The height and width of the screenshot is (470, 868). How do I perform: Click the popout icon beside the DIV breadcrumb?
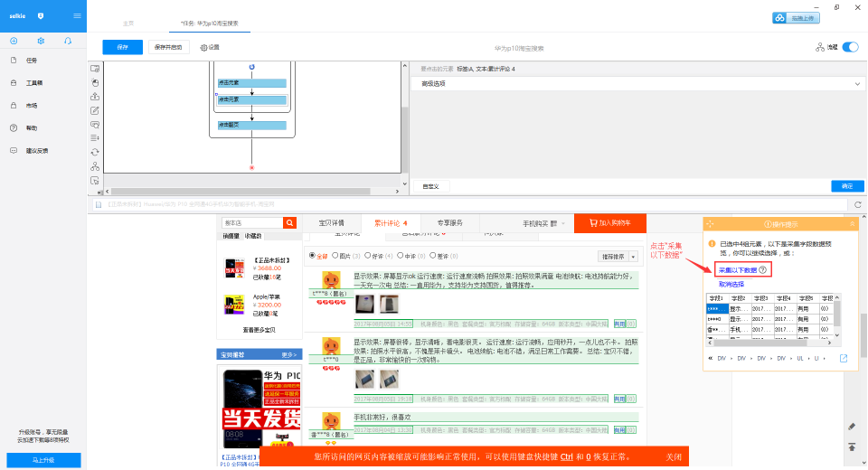click(x=844, y=359)
